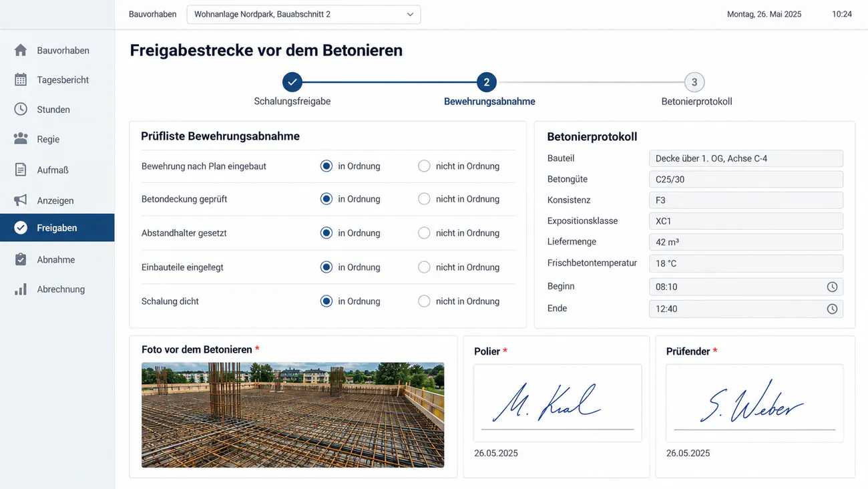The width and height of the screenshot is (868, 489).
Task: Mark Schalung dicht as nicht in Ordnung
Action: (424, 301)
